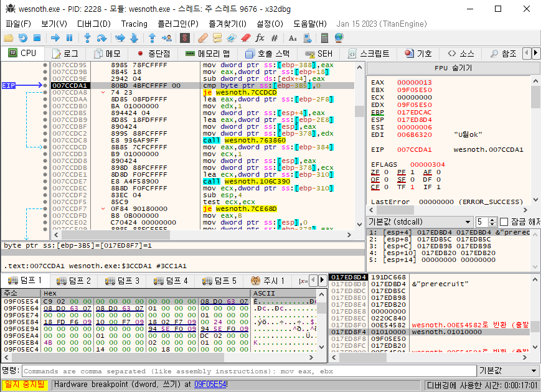
Task: Open appearance settings with the A₂ font icon
Action: [293, 38]
